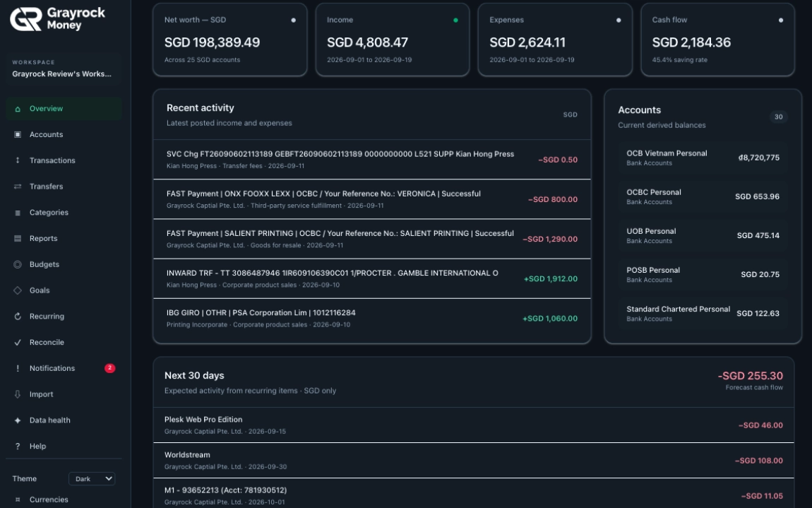Open the Cash flow summary card

coord(718,40)
